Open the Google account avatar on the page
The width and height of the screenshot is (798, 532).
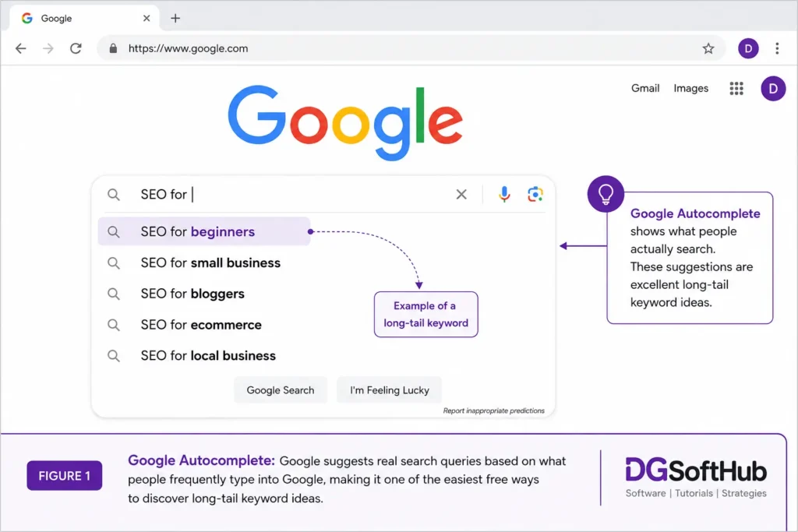tap(772, 89)
